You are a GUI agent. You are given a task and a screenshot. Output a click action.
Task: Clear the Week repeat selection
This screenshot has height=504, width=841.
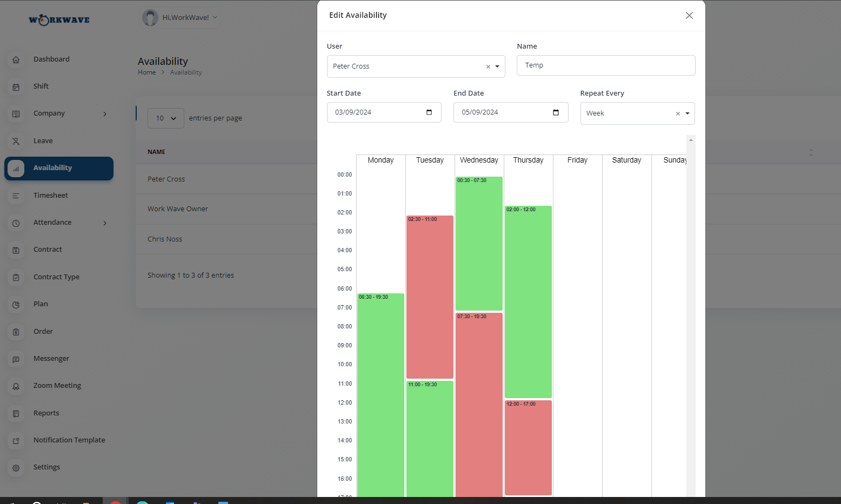678,114
